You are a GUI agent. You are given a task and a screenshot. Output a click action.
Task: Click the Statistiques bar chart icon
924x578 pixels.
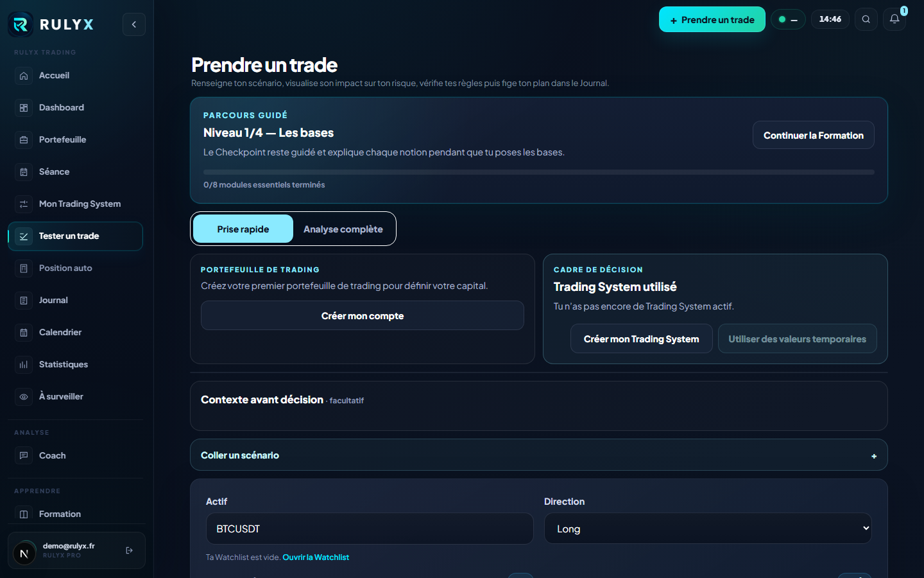(24, 365)
